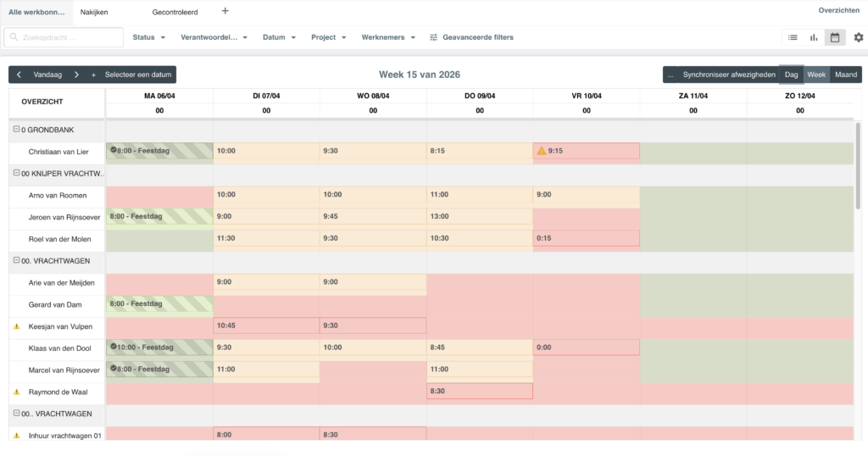Open the bar chart view icon
Screen dimensions: 868x456
(x=814, y=37)
